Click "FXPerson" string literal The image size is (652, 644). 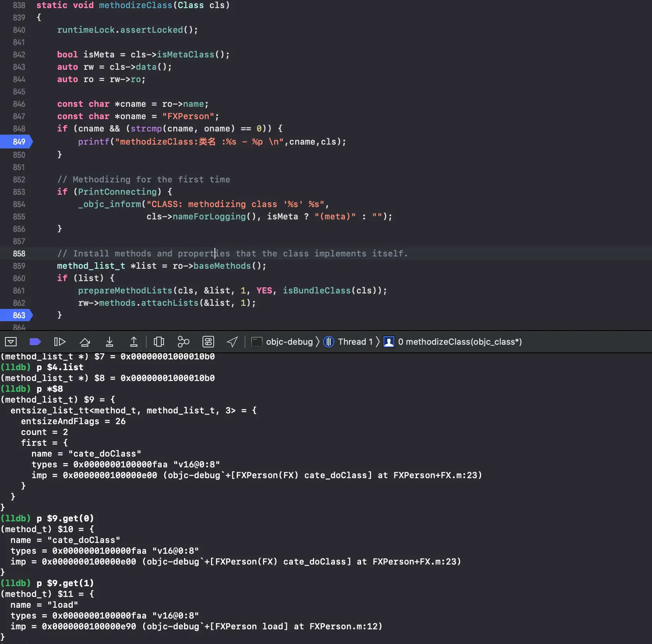188,116
